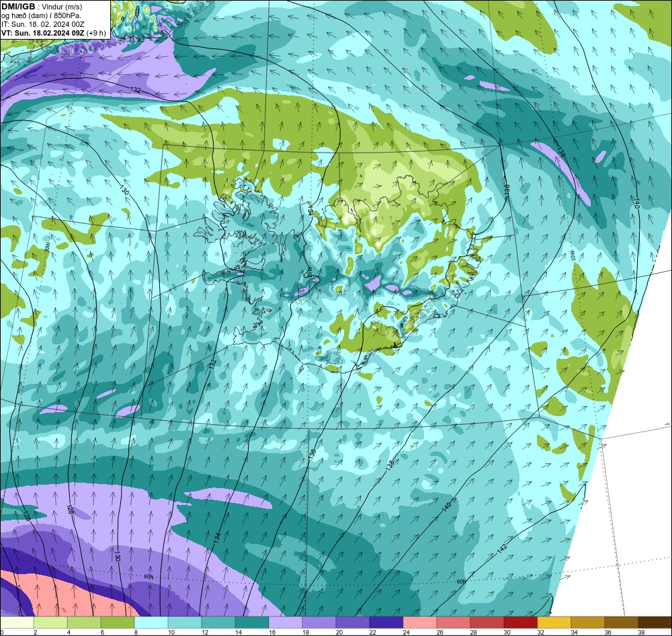Pick the 18–20 m/s medium purple legend swatch

coord(319,623)
